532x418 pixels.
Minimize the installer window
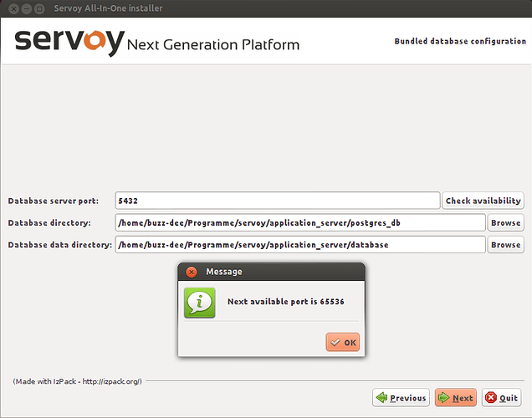click(27, 8)
